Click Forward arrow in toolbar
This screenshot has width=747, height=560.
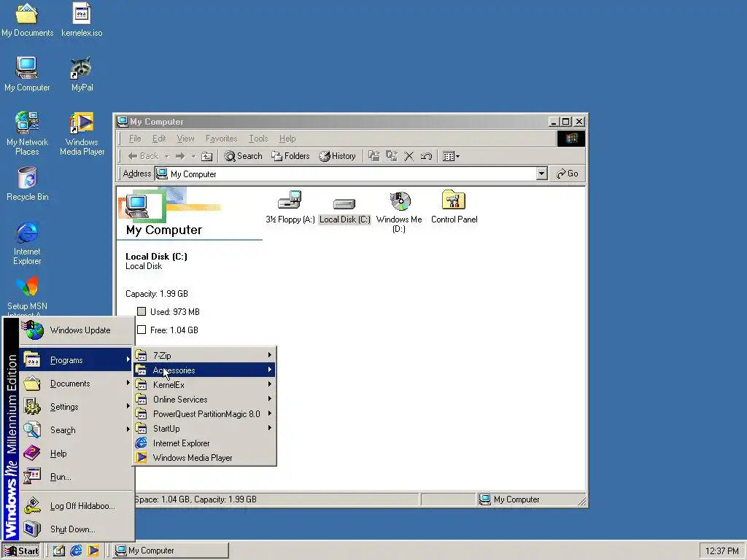click(x=180, y=156)
